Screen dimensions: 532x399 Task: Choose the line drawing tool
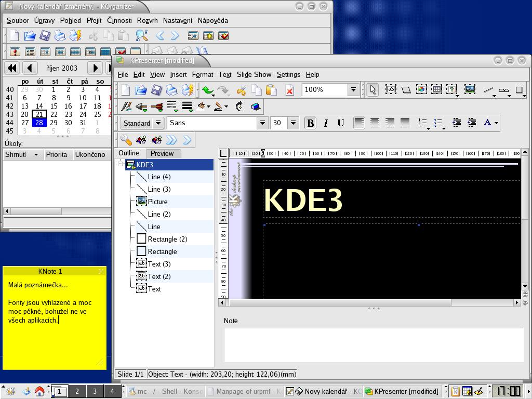coord(488,90)
